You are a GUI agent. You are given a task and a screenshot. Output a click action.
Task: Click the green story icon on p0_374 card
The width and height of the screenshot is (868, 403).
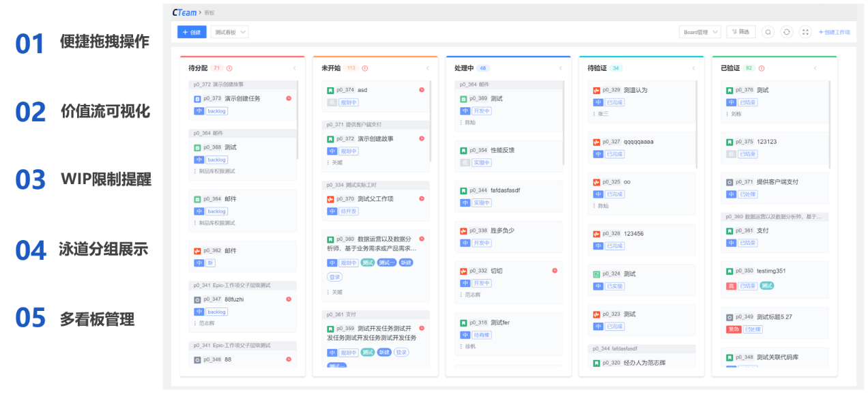(330, 90)
